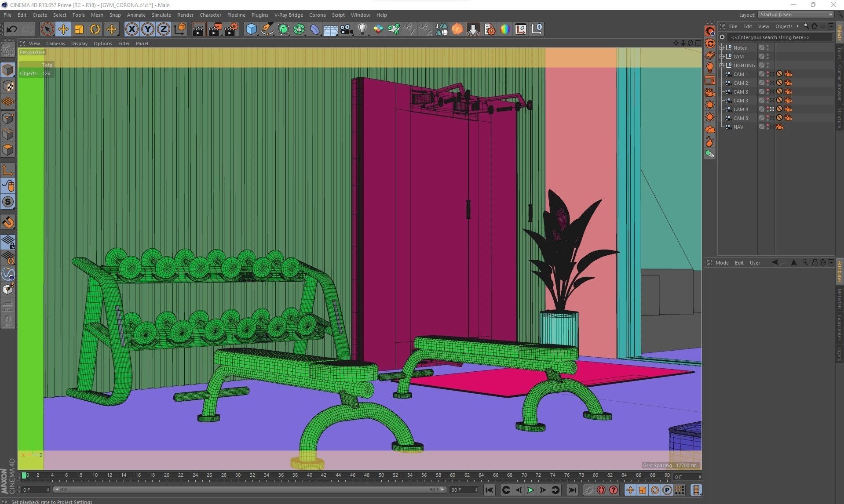844x504 pixels.
Task: Click the current frame 0 F stepper arrows
Action: [x=699, y=477]
